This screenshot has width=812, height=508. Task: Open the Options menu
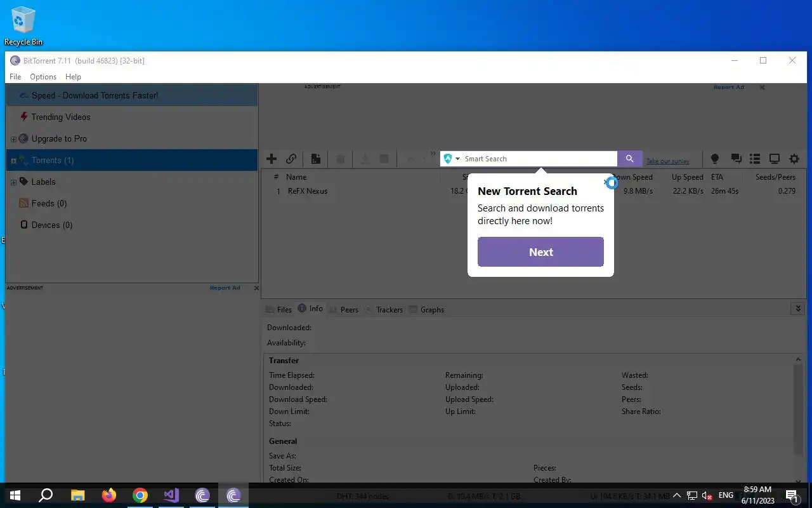point(43,76)
